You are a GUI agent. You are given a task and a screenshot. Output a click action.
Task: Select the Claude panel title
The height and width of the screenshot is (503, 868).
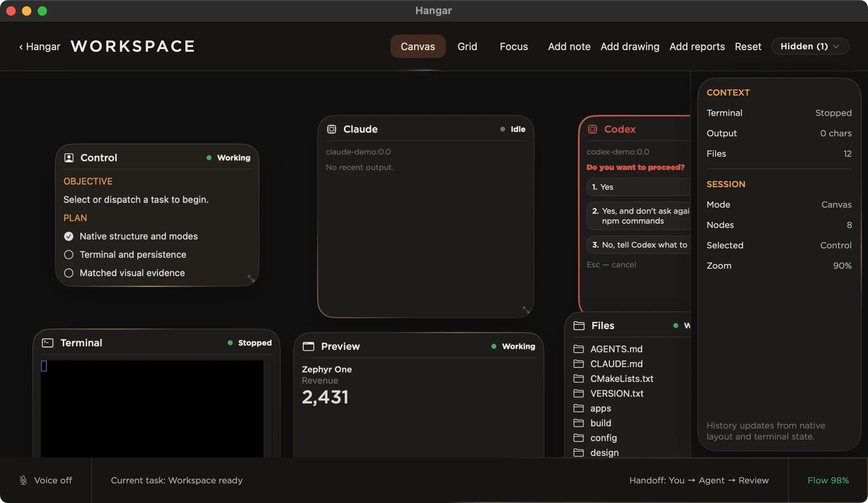360,129
